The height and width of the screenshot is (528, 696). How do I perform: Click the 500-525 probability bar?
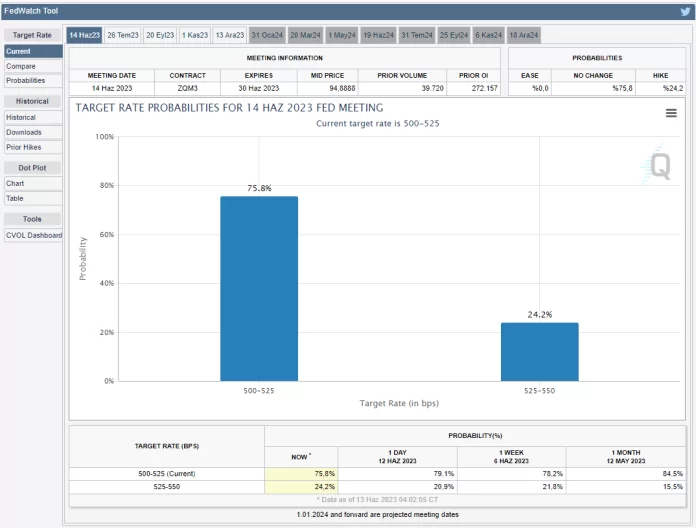tap(259, 288)
